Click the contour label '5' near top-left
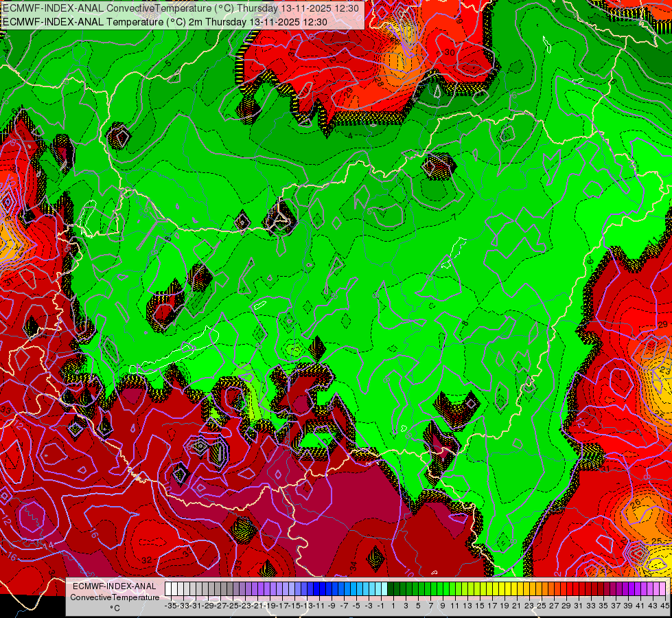This screenshot has height=618, width=672. click(168, 62)
